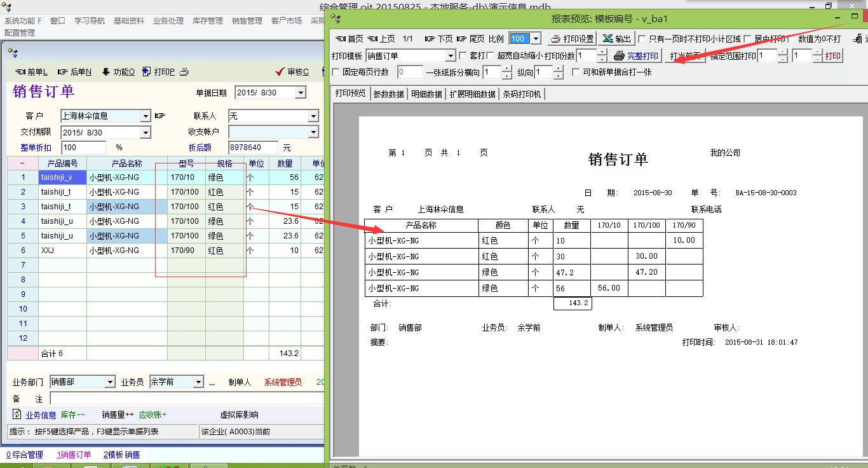This screenshot has width=868, height=468.
Task: Click the 前单 previous order hand icon
Action: 20,72
